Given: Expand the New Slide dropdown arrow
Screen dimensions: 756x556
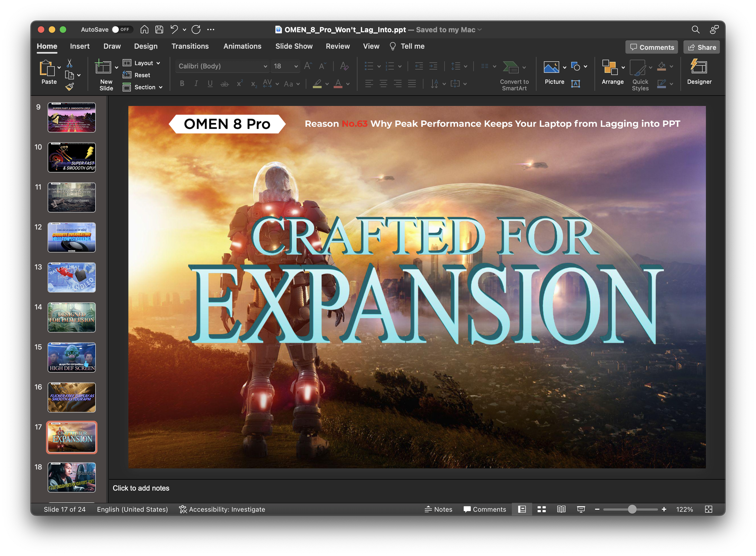Looking at the screenshot, I should [x=116, y=68].
